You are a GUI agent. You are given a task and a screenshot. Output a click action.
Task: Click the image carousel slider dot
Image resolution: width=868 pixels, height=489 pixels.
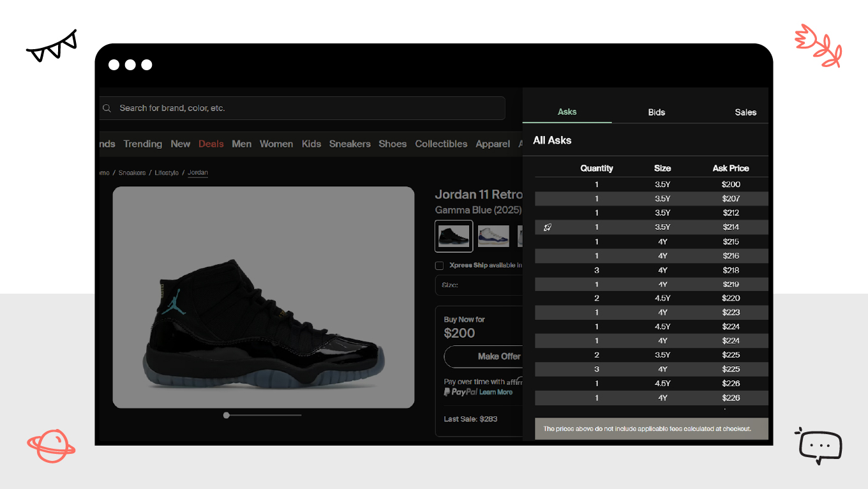(226, 415)
